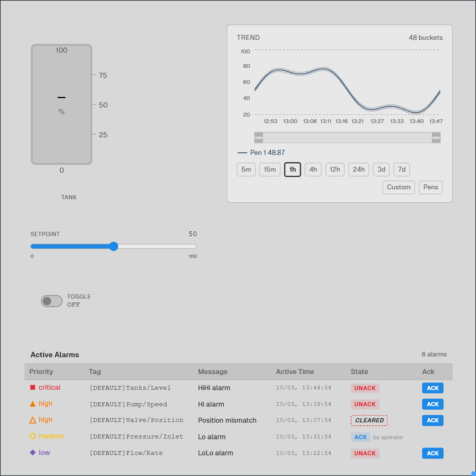Screen dimensions: 476x476
Task: Click the SETPOINT value 50
Action: 193,234
